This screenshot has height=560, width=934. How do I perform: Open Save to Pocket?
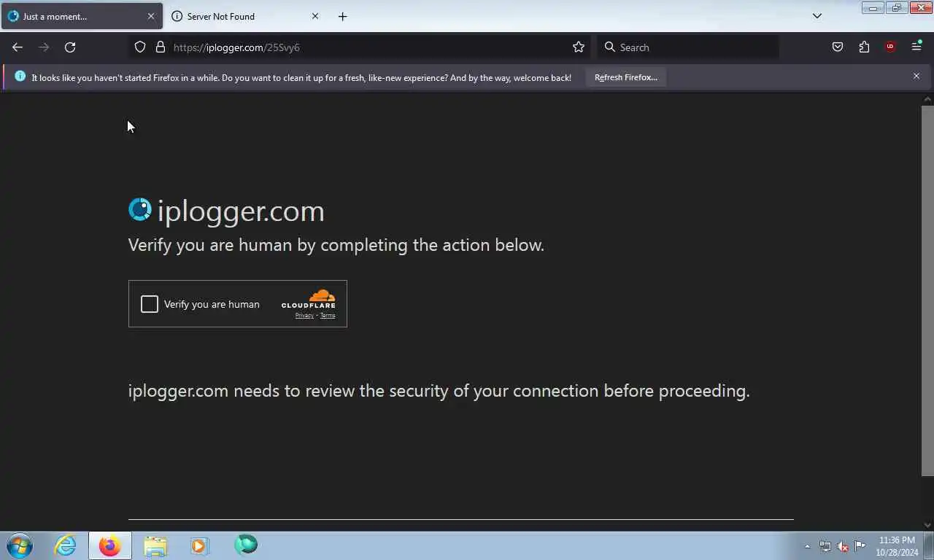(x=838, y=47)
